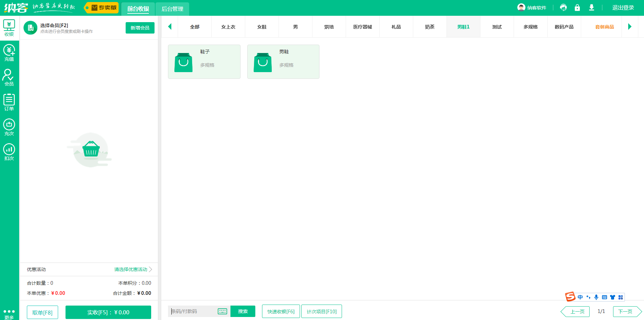Click the 合计金额 total amount text

coord(132,293)
